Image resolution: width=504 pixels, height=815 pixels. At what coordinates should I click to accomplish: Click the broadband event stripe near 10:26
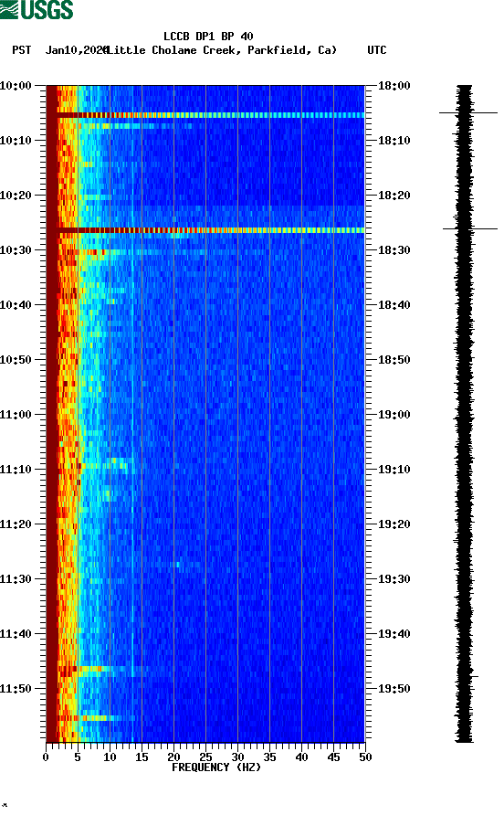pyautogui.click(x=205, y=229)
